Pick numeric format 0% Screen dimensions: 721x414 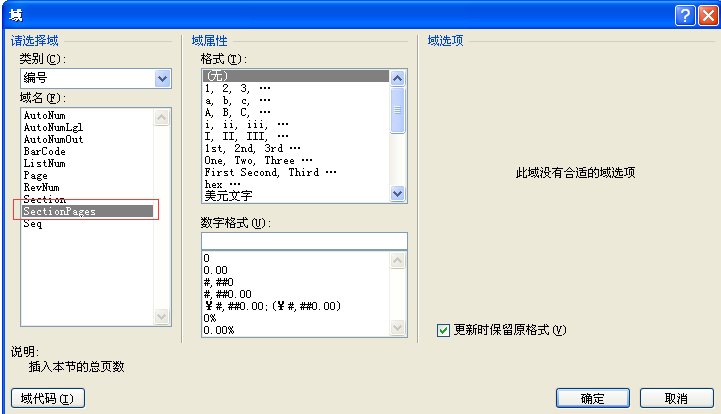(210, 318)
